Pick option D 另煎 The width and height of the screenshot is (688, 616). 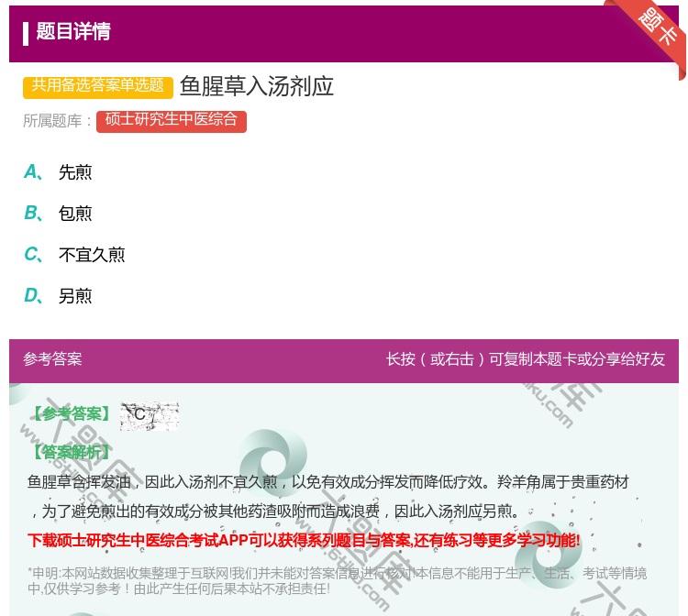[75, 296]
